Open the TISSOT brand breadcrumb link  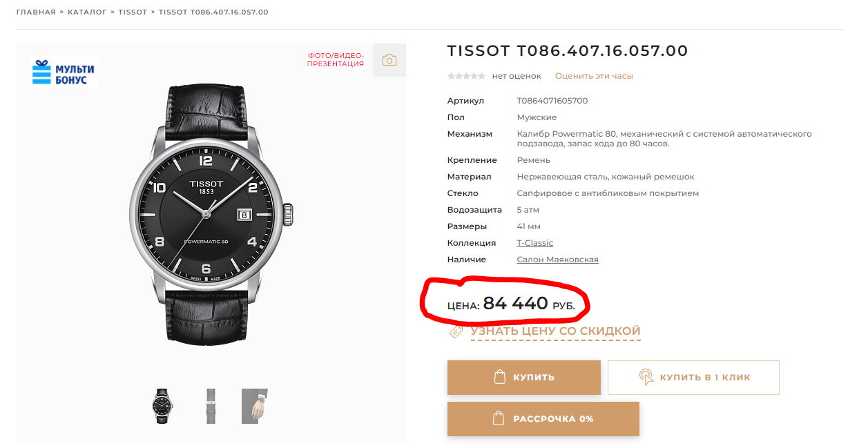coord(133,12)
